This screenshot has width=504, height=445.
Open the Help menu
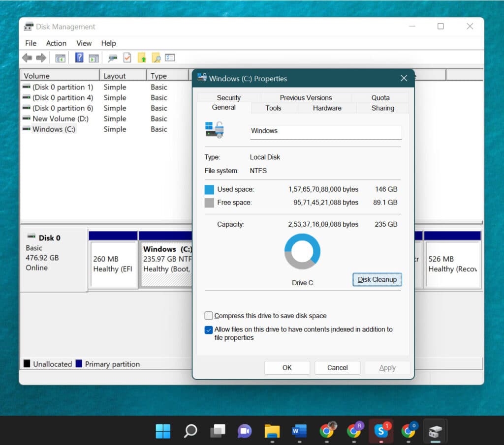[x=109, y=43]
